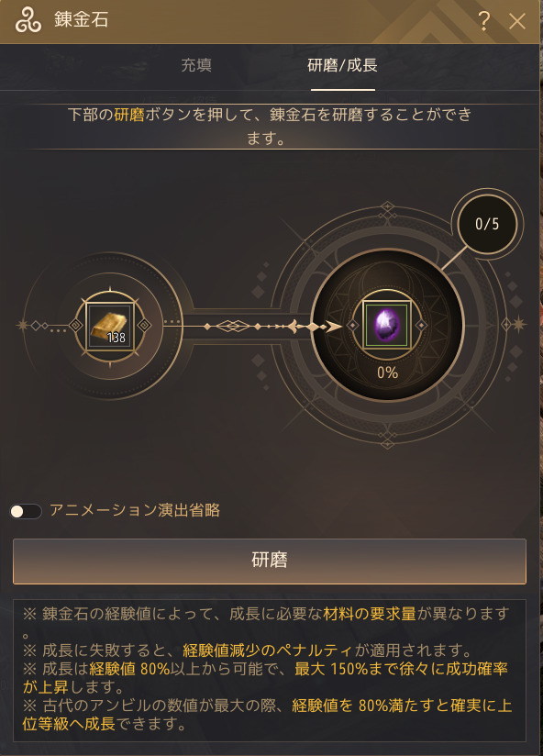Click the star ornament at far right edge

pyautogui.click(x=519, y=324)
